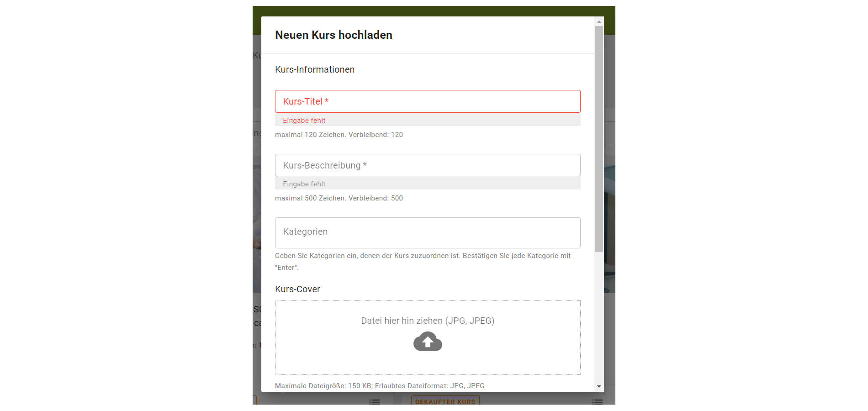Click the red 'Eingabe fehlt' error under Kurs-Titel
868x411 pixels.
pos(304,121)
